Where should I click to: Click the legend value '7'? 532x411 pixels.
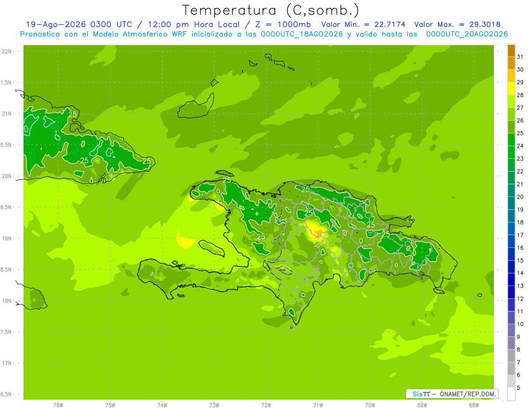tap(519, 362)
